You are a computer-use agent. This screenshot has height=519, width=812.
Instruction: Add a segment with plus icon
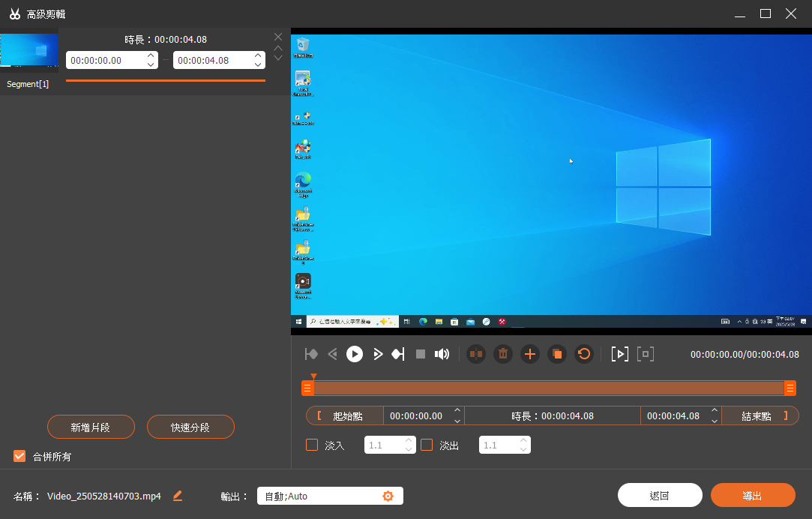530,354
